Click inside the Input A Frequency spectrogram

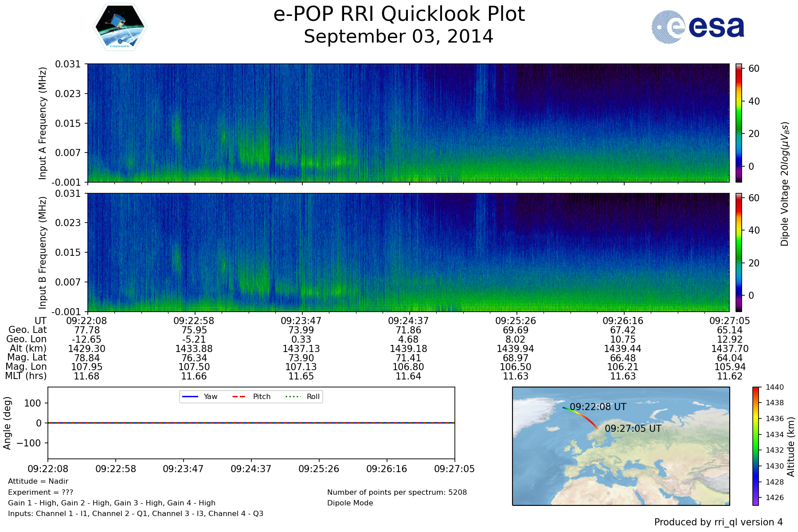408,123
